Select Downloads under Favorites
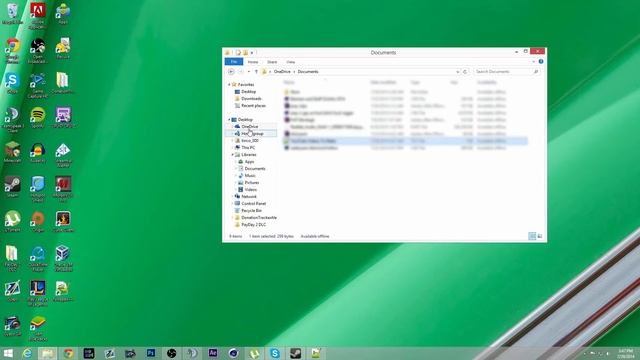 [x=248, y=98]
